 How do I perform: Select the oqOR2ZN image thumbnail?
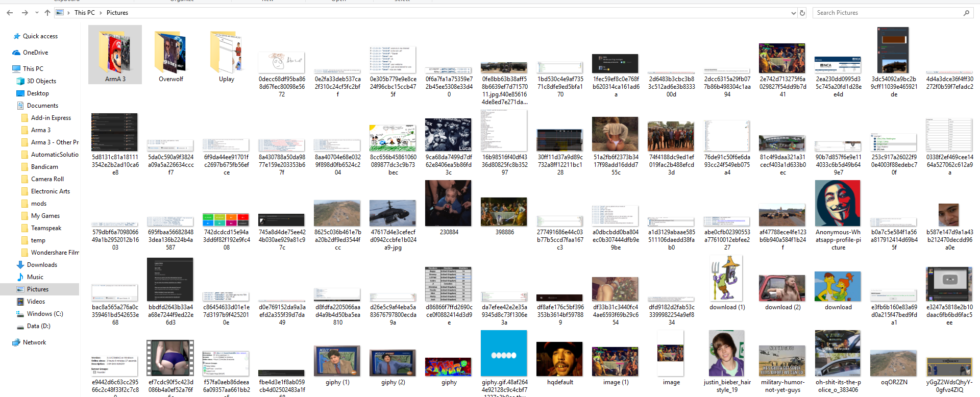click(894, 363)
